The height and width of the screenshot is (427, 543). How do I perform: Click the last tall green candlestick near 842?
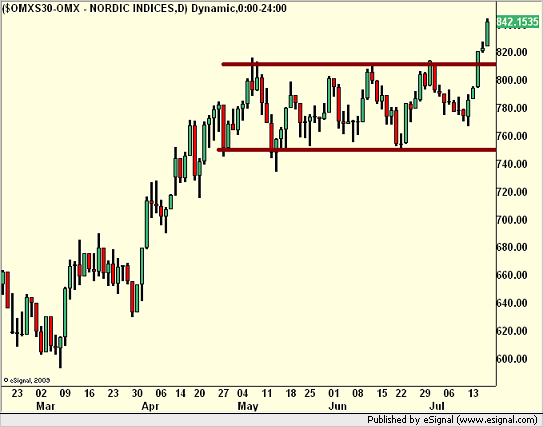pos(488,33)
